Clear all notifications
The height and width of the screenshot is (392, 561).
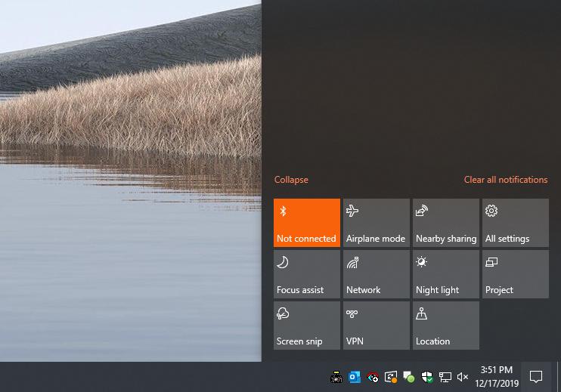506,180
